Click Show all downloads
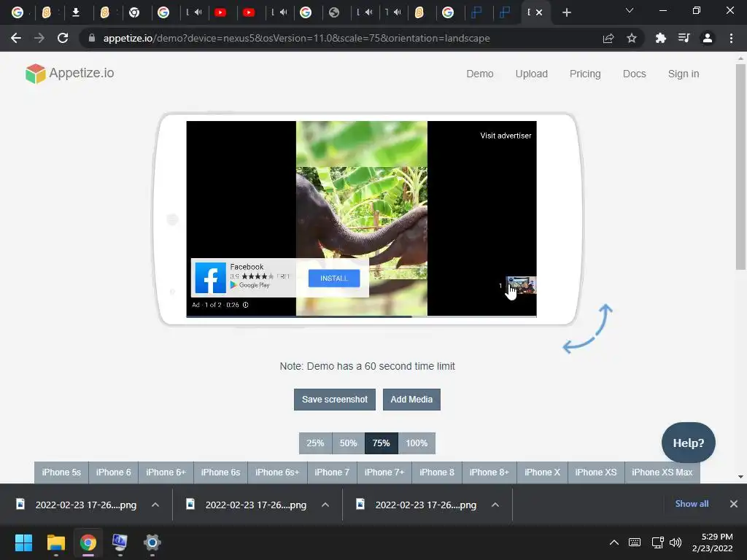This screenshot has width=747, height=560. coord(692,504)
